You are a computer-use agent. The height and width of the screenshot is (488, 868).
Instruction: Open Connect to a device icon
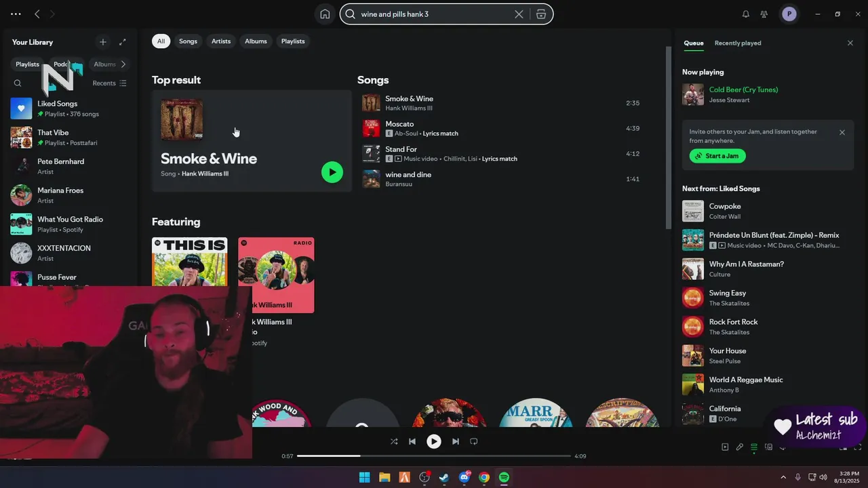[x=769, y=447]
